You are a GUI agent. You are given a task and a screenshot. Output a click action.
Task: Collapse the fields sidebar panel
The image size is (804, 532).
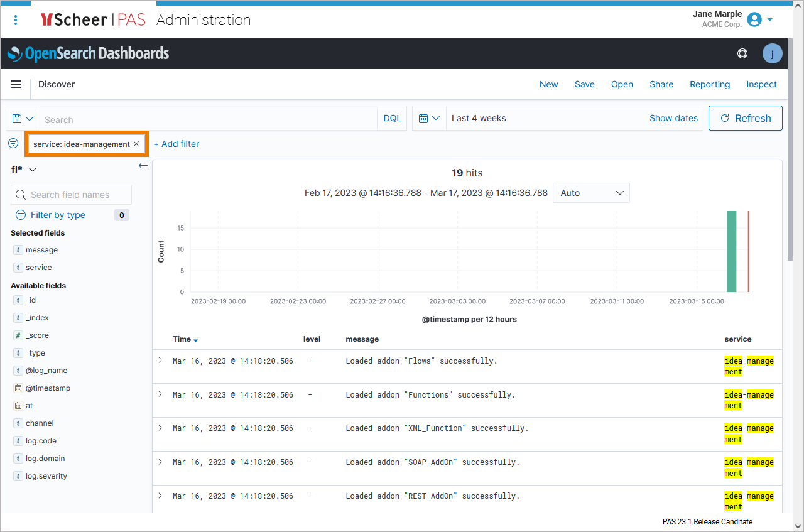tap(143, 166)
